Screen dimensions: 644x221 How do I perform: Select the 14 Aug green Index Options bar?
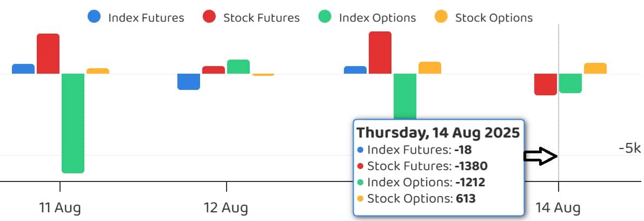pyautogui.click(x=570, y=83)
